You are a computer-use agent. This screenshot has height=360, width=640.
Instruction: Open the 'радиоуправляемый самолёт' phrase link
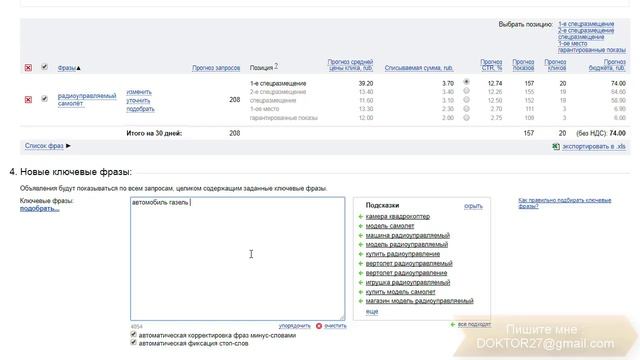point(87,100)
